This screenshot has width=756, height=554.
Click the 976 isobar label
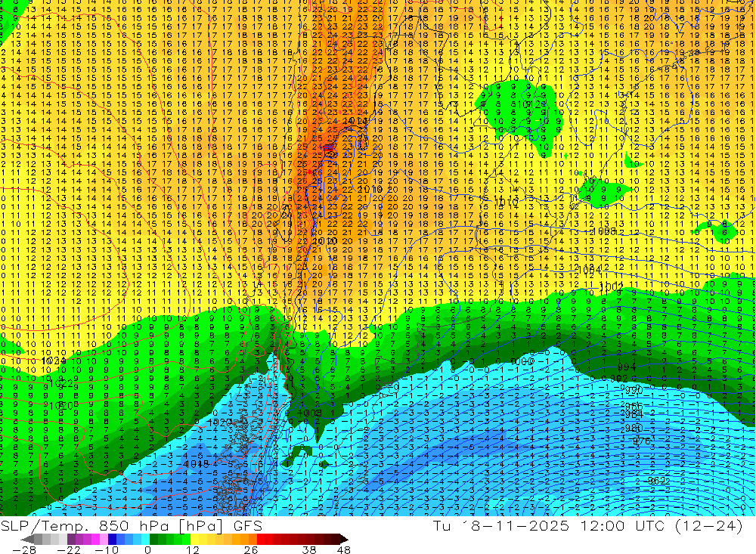[642, 441]
